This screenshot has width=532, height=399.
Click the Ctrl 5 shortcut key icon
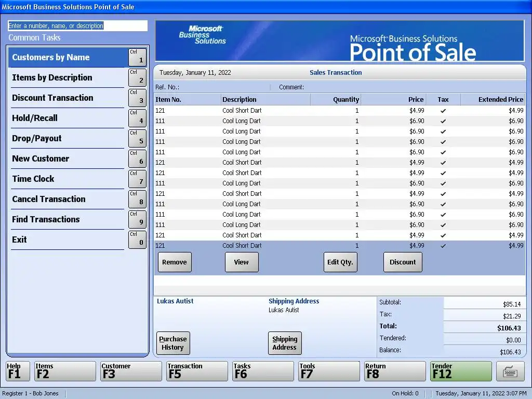[x=137, y=138]
